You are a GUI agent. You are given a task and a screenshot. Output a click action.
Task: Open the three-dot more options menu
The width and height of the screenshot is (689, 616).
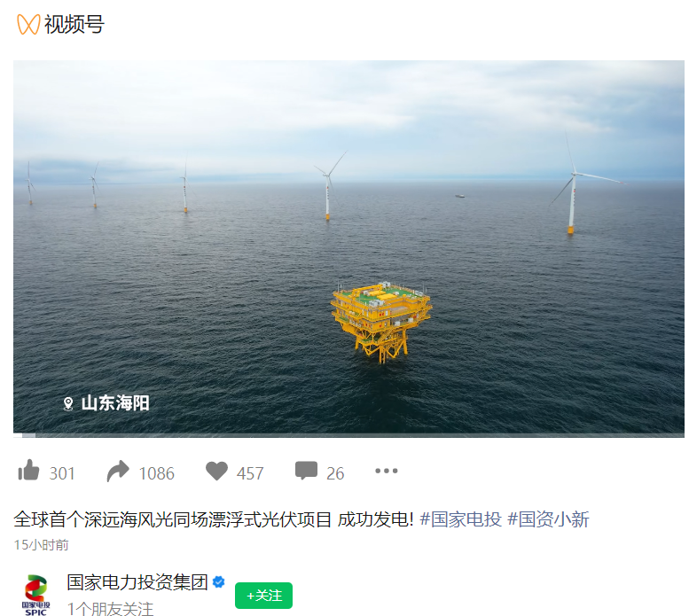[387, 472]
